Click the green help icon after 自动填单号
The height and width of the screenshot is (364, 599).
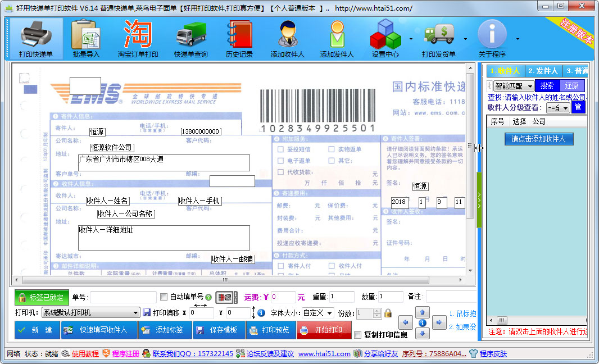(x=208, y=297)
